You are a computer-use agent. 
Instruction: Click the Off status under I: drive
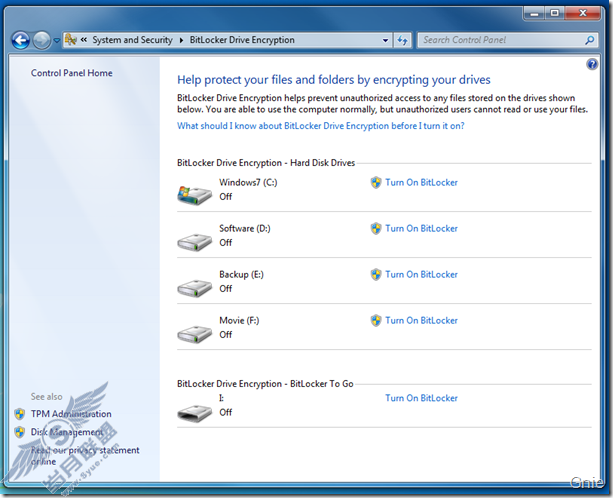click(x=226, y=413)
